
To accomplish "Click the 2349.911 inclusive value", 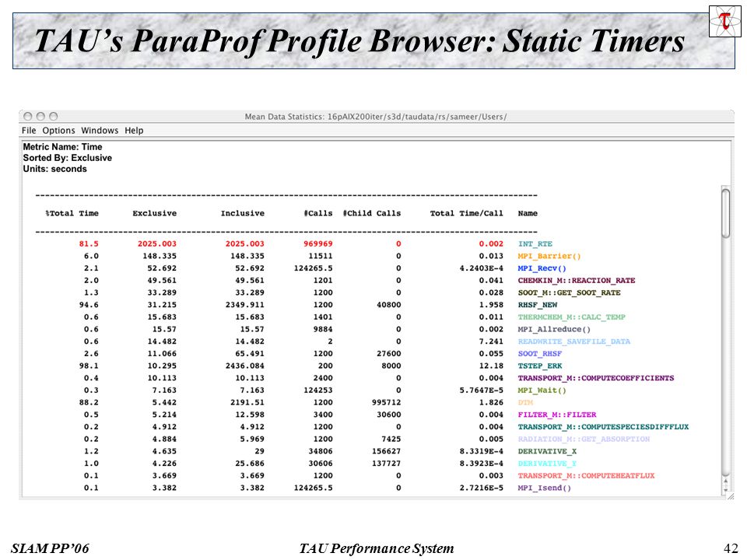I will click(245, 305).
